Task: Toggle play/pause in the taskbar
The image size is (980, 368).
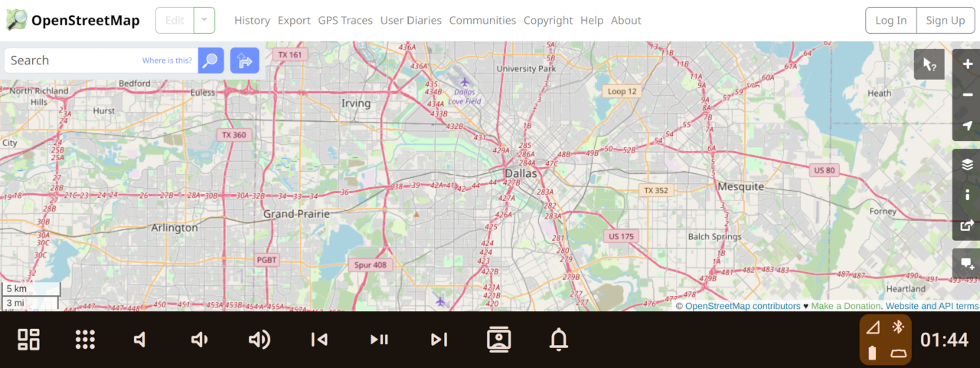Action: point(379,340)
